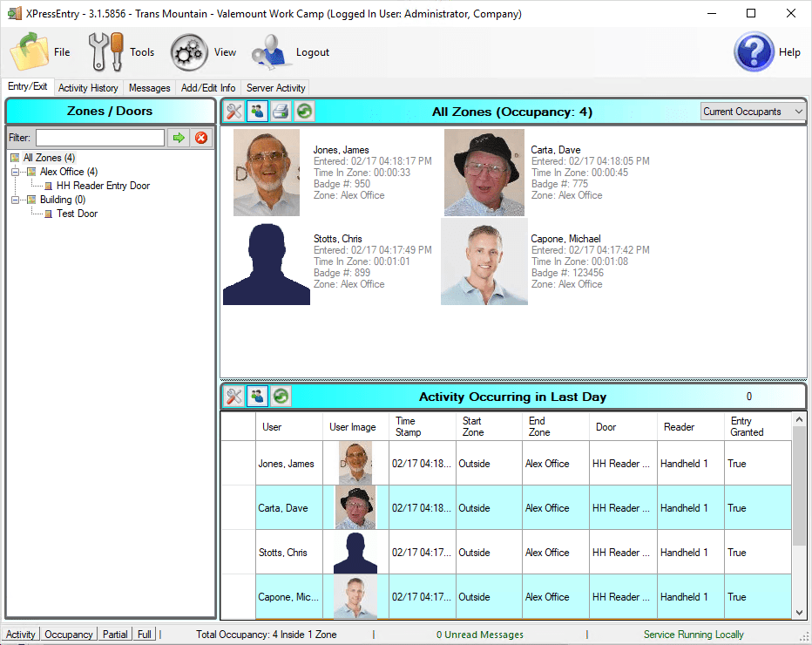Sort by Time Stamp column header
Viewport: 812px width, 645px height.
[422, 426]
